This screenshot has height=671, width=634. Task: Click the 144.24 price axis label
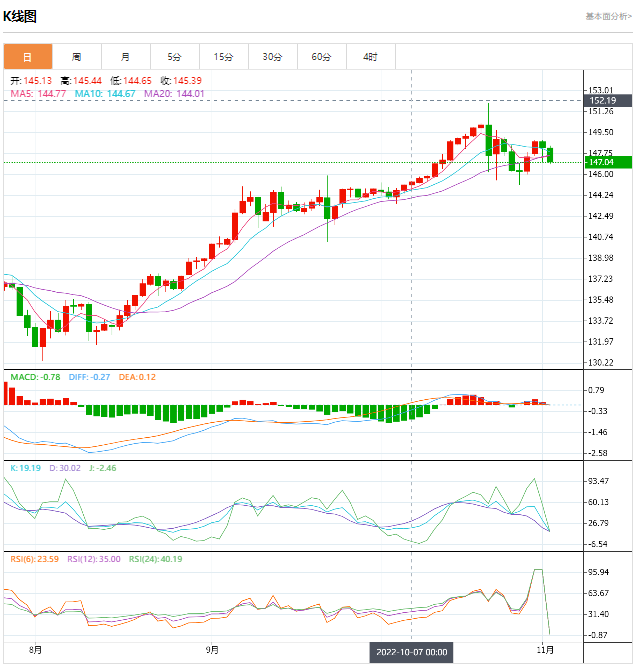click(x=601, y=195)
